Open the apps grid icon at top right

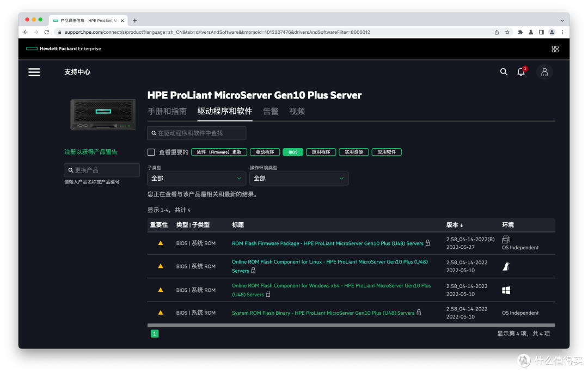coord(555,49)
